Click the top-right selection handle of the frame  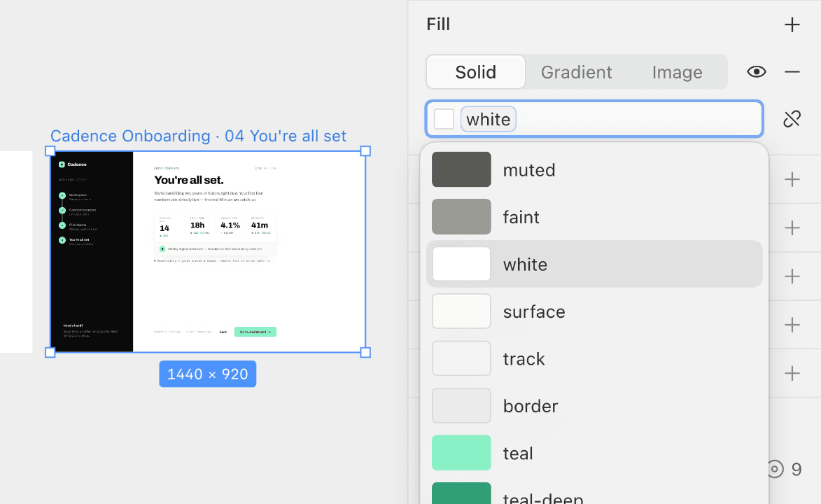365,151
